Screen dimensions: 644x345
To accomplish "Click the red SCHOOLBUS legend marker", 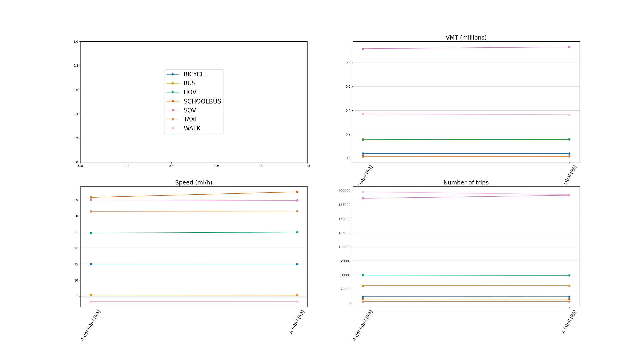I will click(x=173, y=101).
